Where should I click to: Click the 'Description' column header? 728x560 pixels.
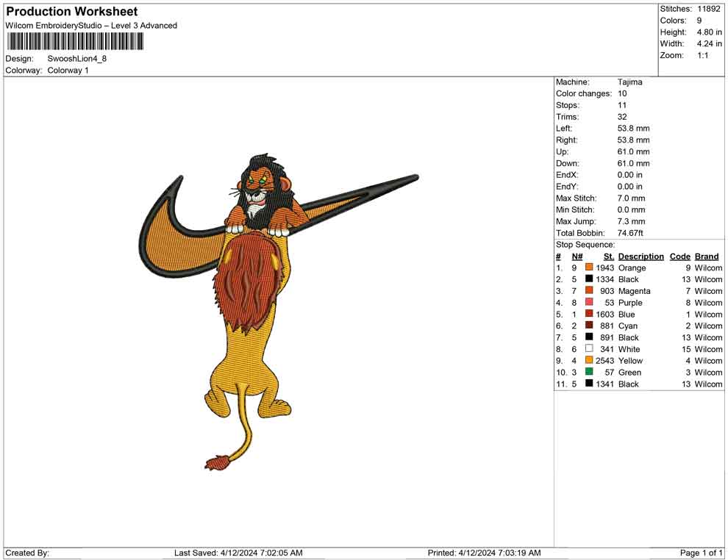[x=640, y=256]
